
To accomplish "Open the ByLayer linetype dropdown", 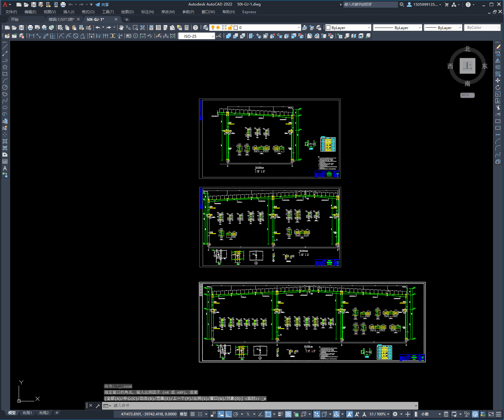I will (398, 28).
